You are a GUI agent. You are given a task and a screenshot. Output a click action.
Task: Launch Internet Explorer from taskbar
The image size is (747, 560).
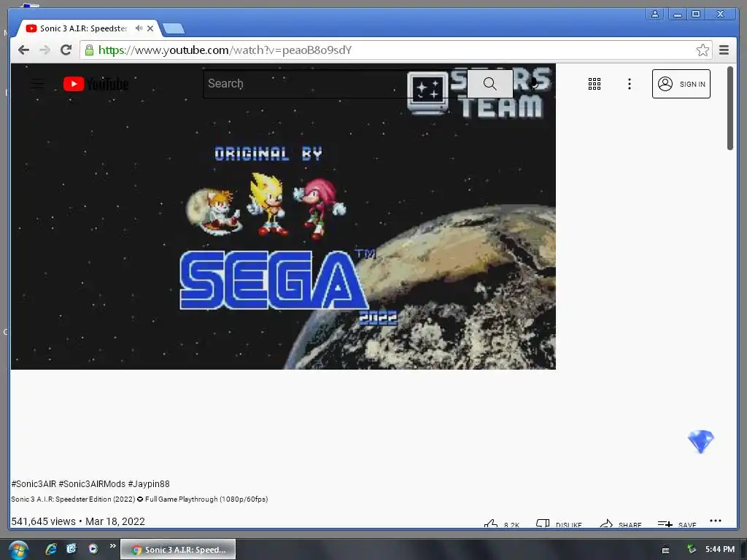(x=50, y=549)
